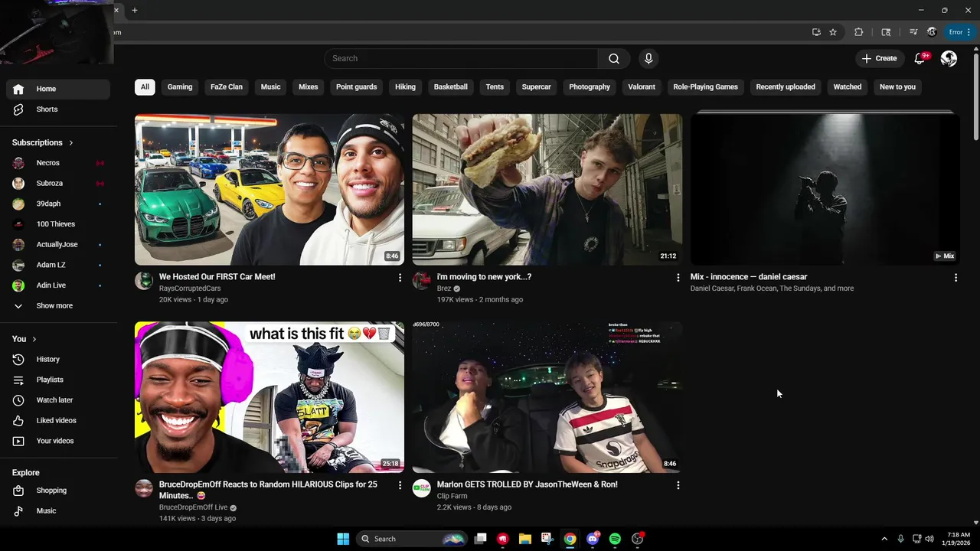
Task: Open YouTube notifications bell
Action: [x=920, y=59]
